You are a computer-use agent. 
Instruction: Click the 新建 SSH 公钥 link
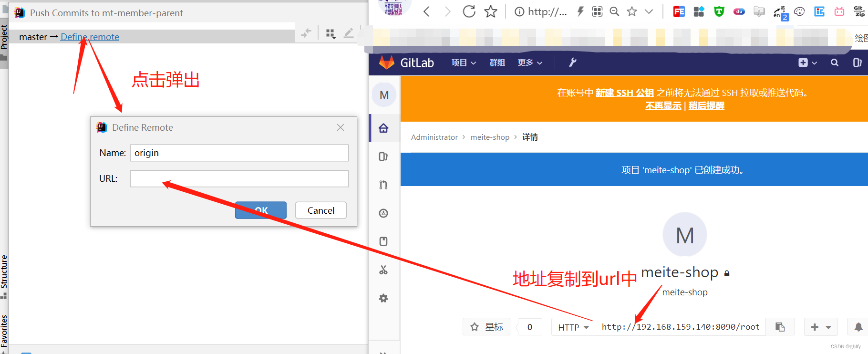point(624,93)
